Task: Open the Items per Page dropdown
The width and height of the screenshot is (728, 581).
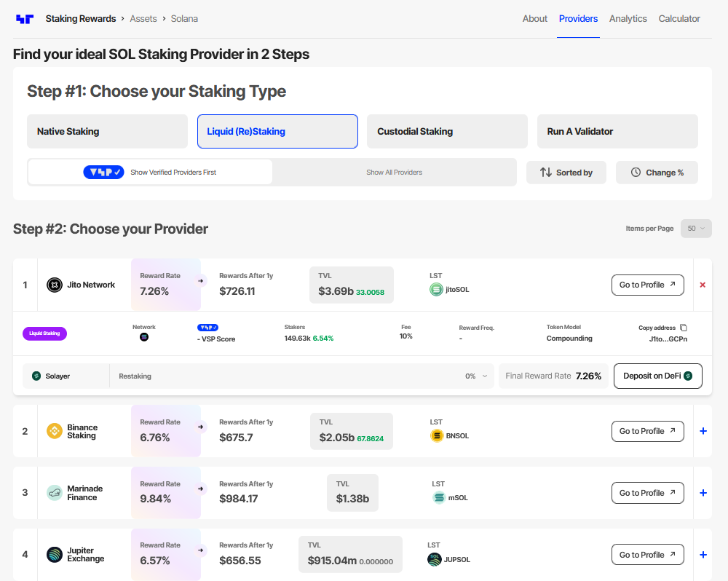Action: tap(696, 229)
